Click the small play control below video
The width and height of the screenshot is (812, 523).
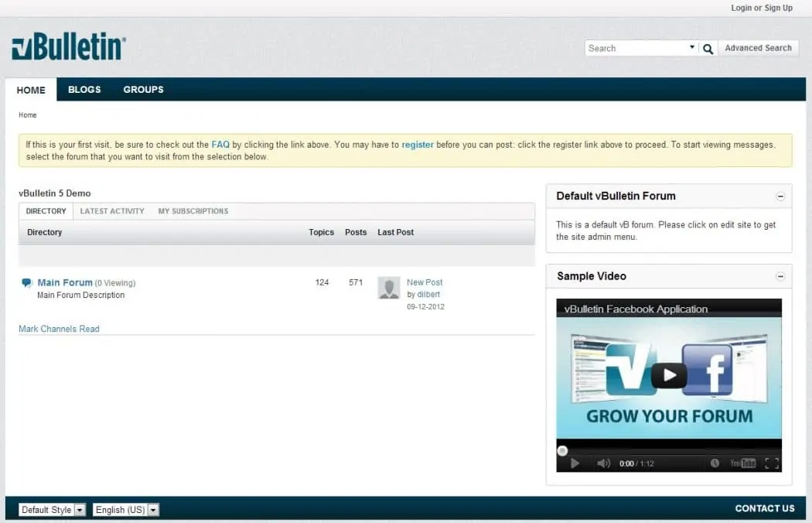pos(575,463)
